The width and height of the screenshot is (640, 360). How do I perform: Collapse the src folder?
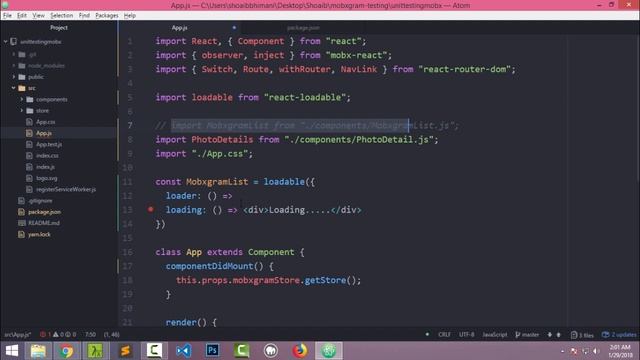click(14, 88)
